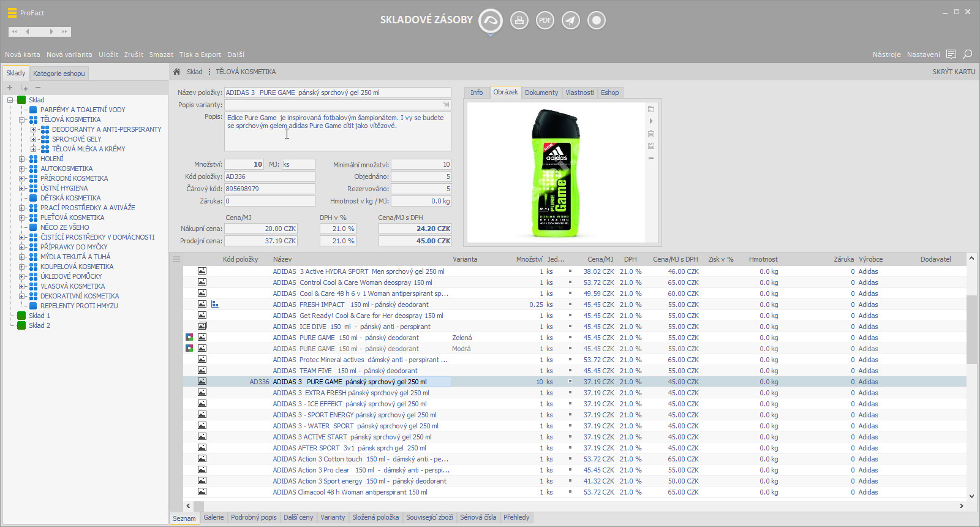Open the grid column options icon
The width and height of the screenshot is (980, 527).
[x=176, y=259]
